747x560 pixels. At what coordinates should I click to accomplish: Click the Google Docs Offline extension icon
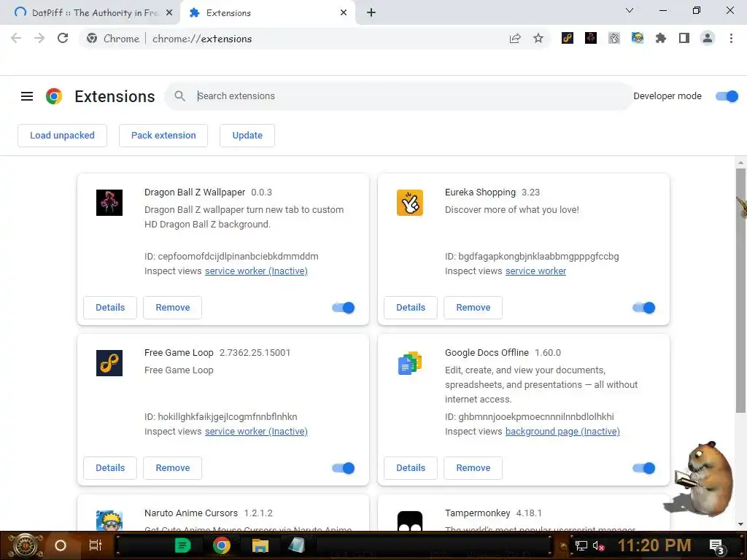click(x=410, y=363)
